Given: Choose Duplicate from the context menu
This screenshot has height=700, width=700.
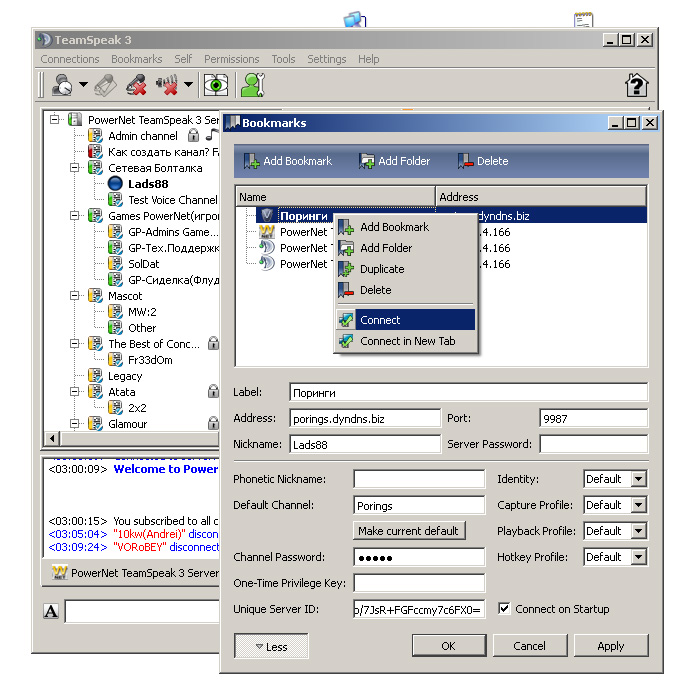Looking at the screenshot, I should click(x=405, y=269).
